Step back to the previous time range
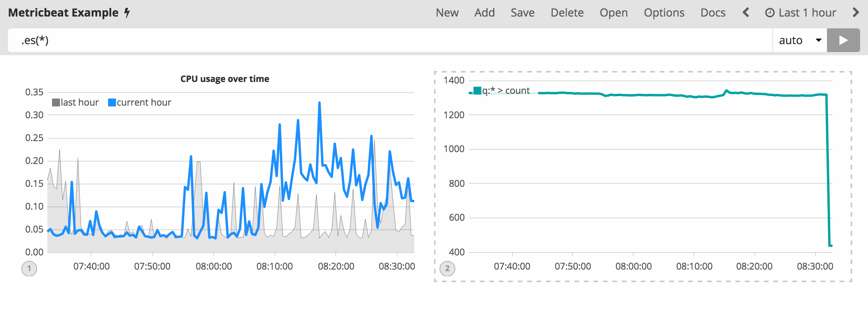Viewport: 868px width, 335px height. click(x=745, y=13)
